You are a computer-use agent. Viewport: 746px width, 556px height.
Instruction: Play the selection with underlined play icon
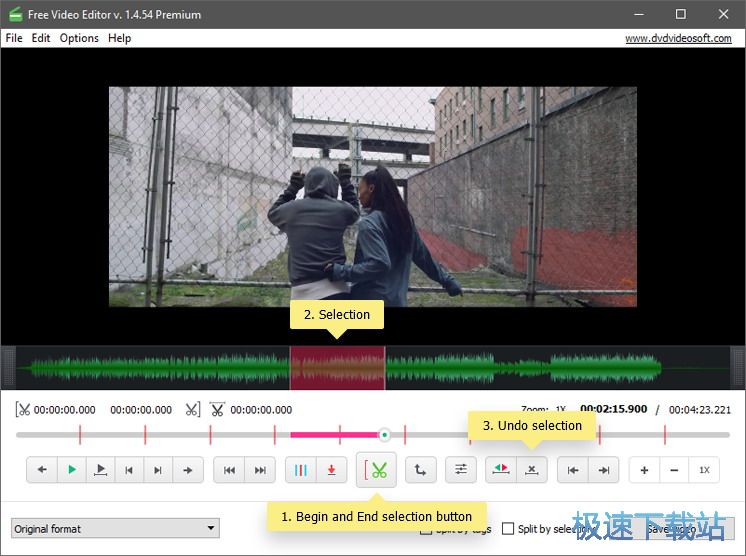[100, 470]
